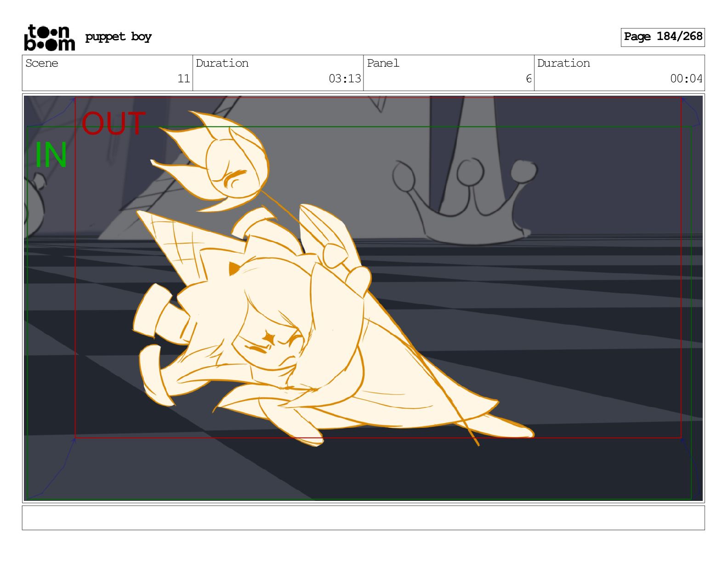This screenshot has width=728, height=563.
Task: Click the empty notes field below the panel
Action: [x=364, y=518]
